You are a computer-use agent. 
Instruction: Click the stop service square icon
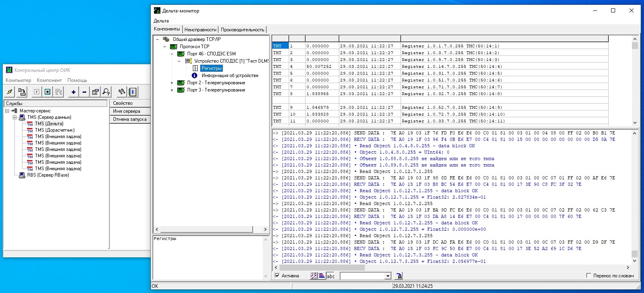47,92
